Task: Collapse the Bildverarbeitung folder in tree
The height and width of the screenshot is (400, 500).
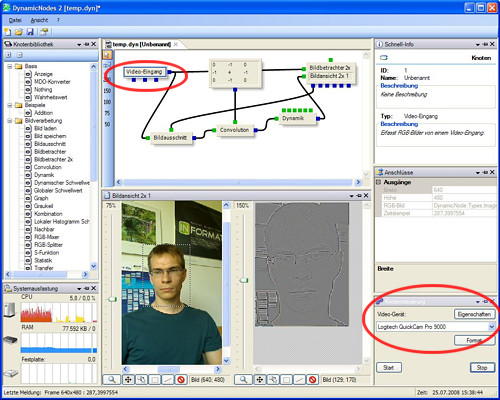Action: point(10,121)
